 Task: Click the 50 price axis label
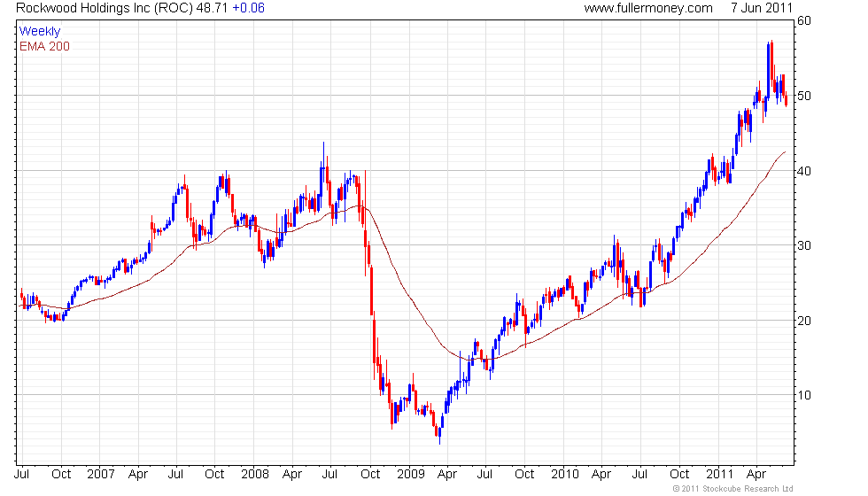[x=804, y=96]
